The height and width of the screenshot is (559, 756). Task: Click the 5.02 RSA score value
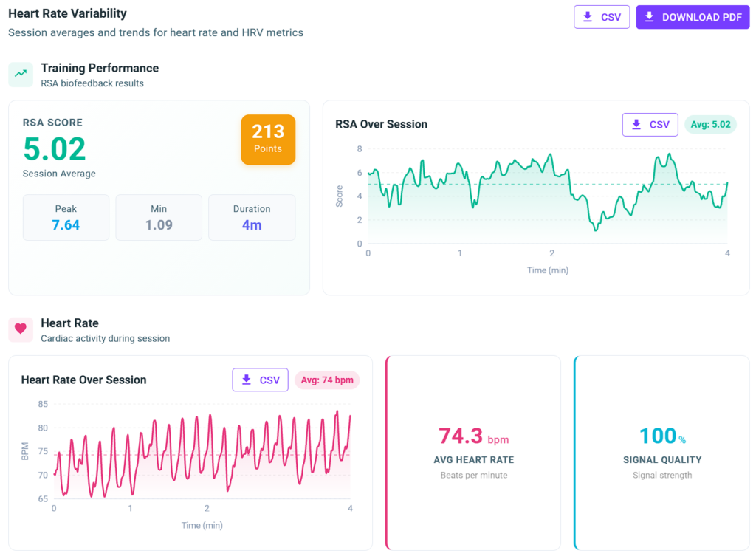coord(55,148)
